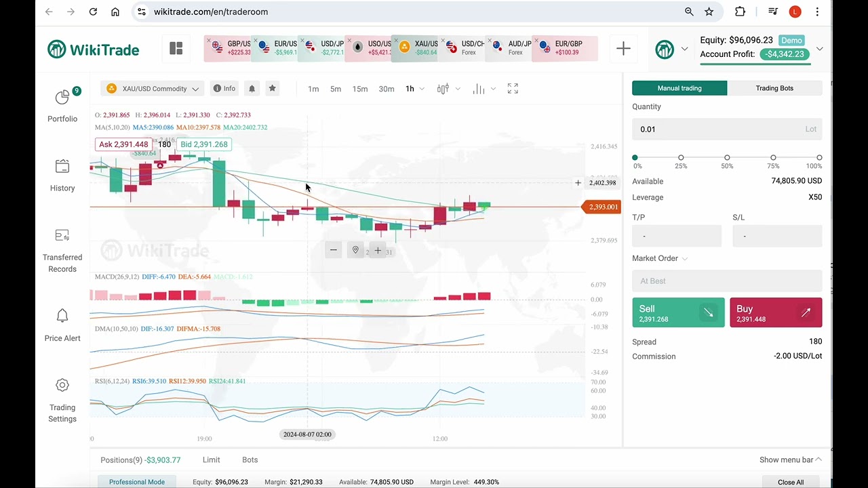The image size is (868, 488).
Task: Click the candlestick chart type icon
Action: point(443,89)
